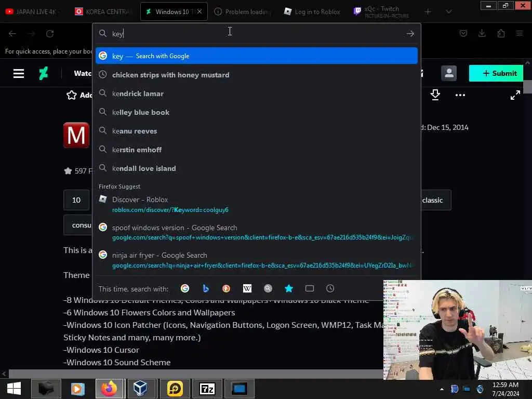The width and height of the screenshot is (532, 399).
Task: Open 'spoof windows version' Google Search suggestion
Action: (257, 232)
